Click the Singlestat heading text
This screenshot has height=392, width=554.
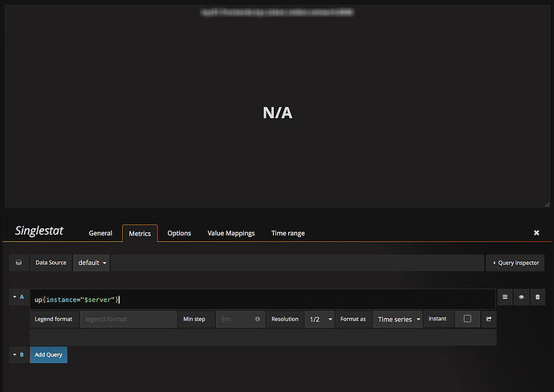[39, 231]
